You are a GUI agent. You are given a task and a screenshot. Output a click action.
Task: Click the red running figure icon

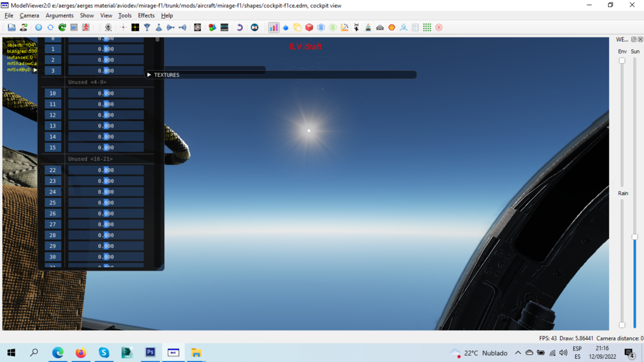click(x=86, y=28)
